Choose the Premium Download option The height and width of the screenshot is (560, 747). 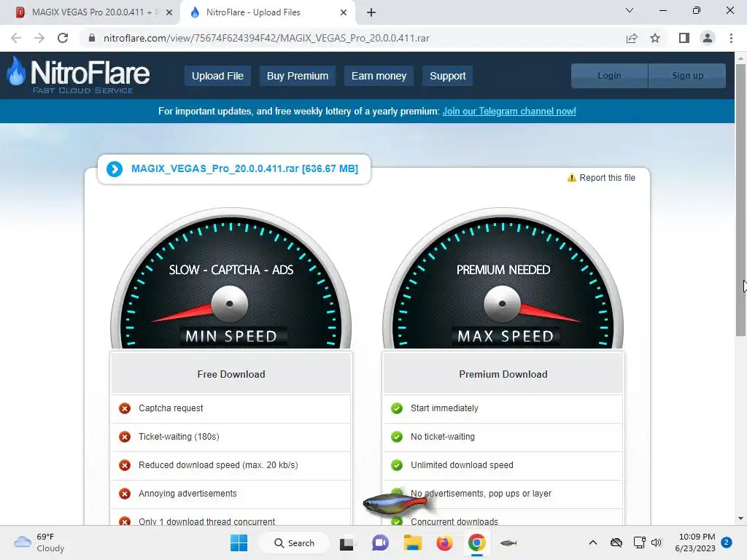(x=503, y=374)
